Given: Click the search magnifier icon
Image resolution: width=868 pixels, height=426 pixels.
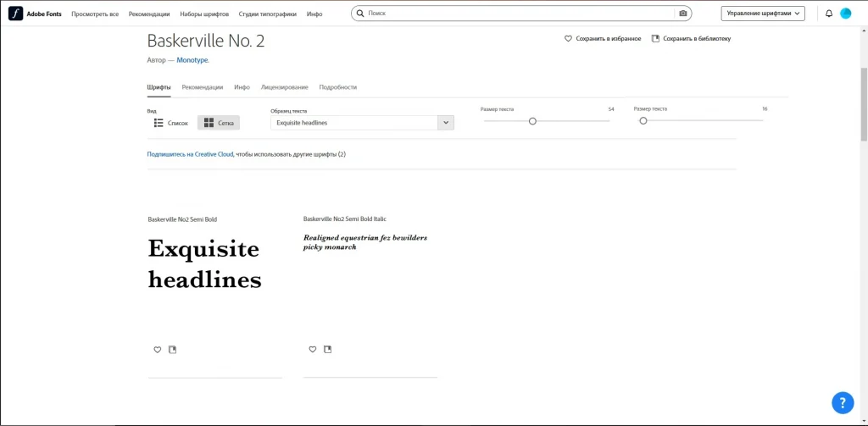Looking at the screenshot, I should click(360, 14).
